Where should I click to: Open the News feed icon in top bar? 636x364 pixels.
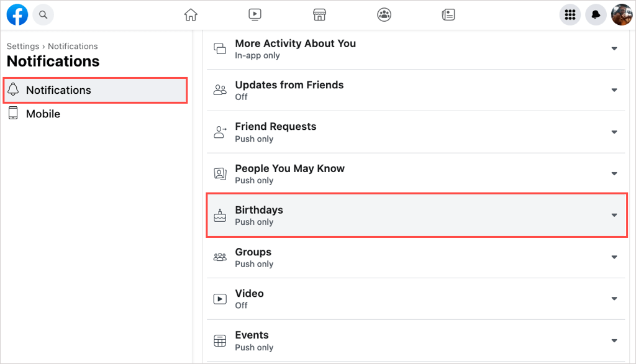pos(448,15)
